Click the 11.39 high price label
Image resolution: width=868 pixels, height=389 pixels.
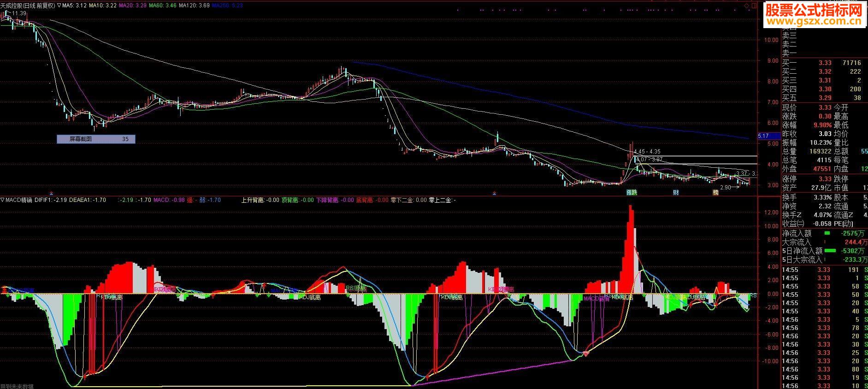tap(19, 13)
